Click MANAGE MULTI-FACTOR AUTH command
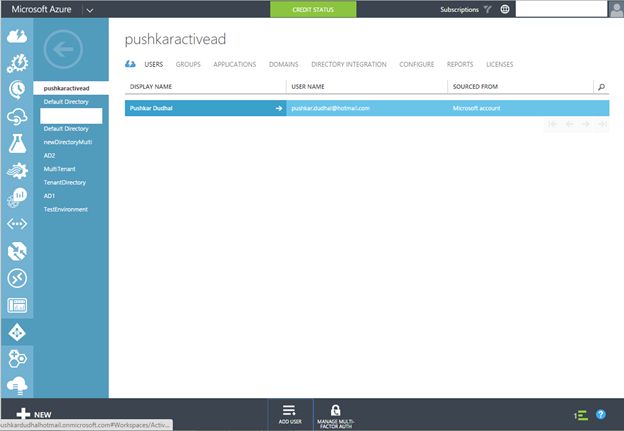The image size is (624, 431). [335, 416]
